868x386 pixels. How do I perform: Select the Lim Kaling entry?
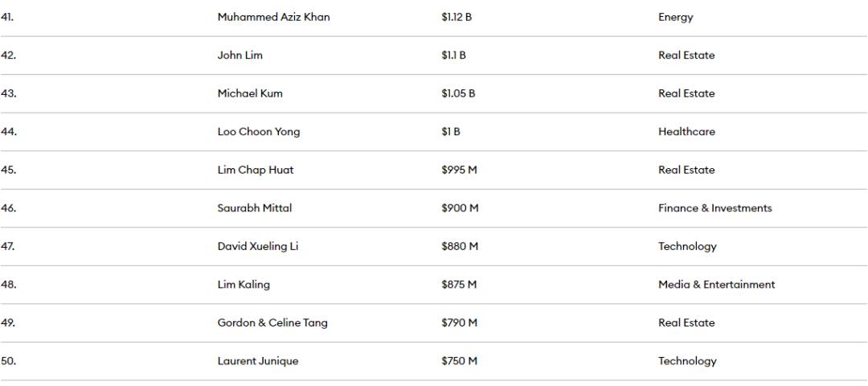click(244, 285)
